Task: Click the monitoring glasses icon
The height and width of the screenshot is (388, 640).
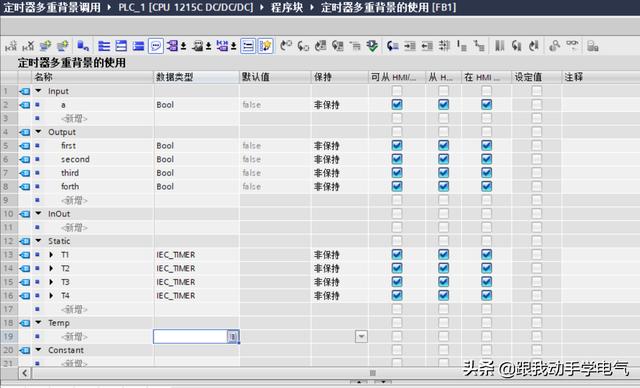Action: 572,45
